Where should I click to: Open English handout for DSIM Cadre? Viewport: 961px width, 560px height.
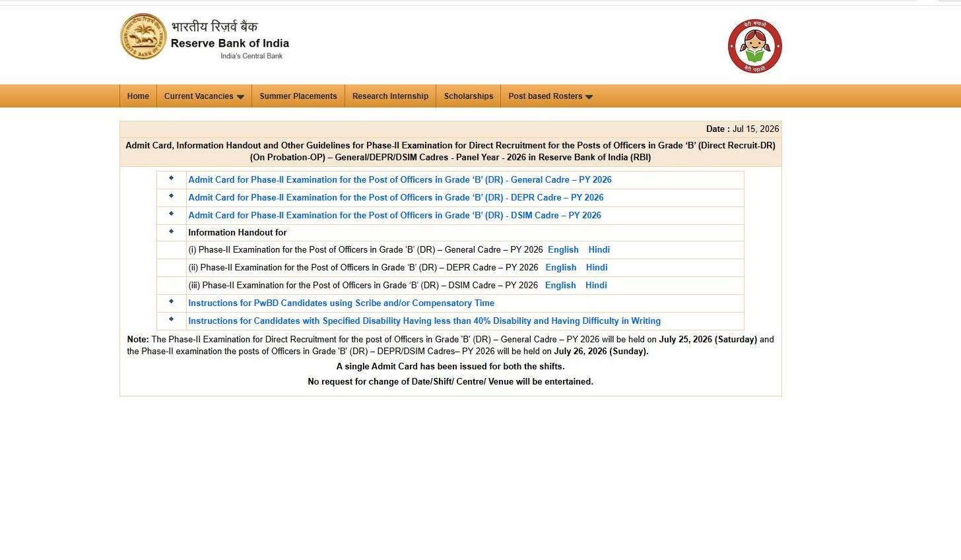tap(560, 286)
